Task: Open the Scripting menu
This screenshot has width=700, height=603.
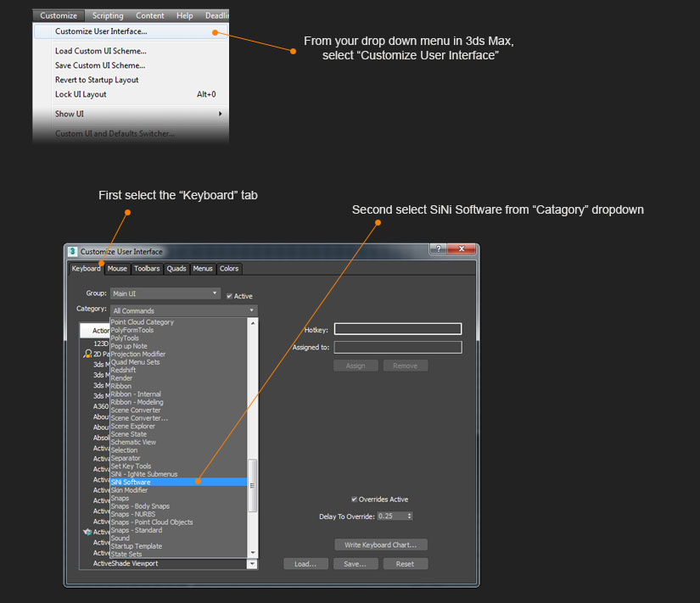Action: (108, 15)
